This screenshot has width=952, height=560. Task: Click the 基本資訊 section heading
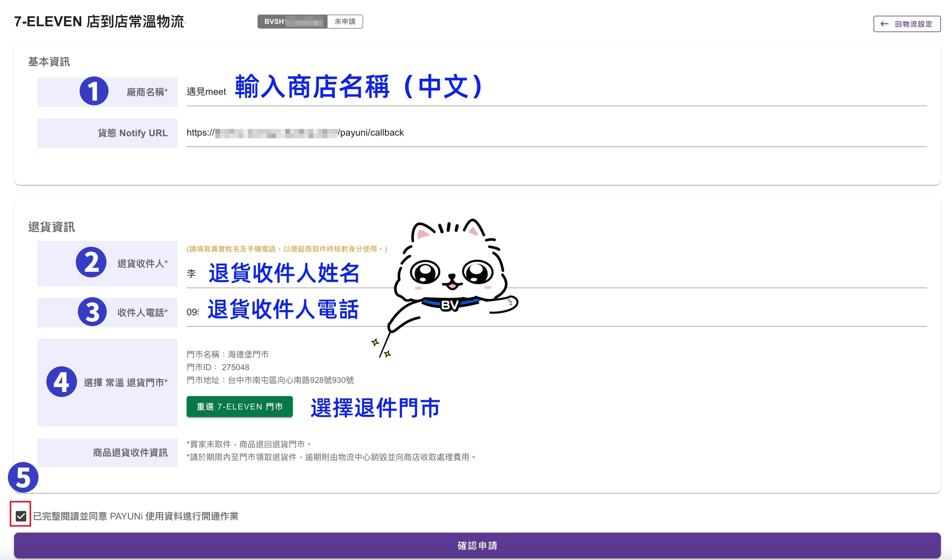[x=49, y=62]
